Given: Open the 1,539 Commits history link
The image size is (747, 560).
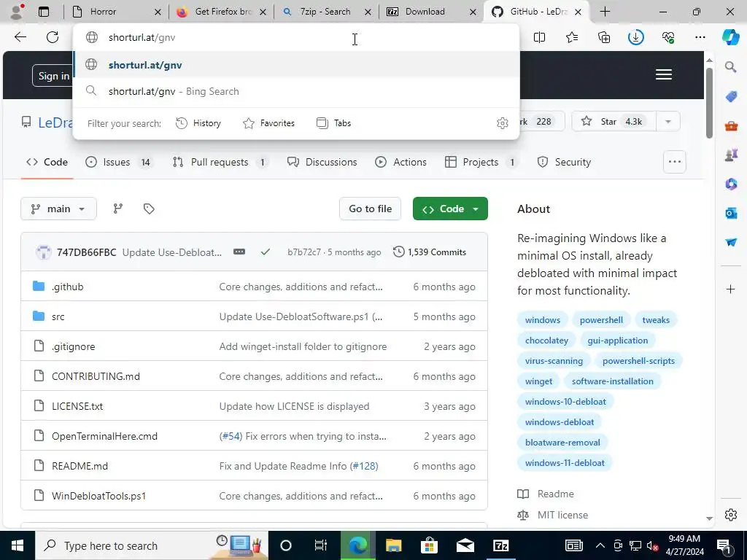Looking at the screenshot, I should click(x=430, y=252).
